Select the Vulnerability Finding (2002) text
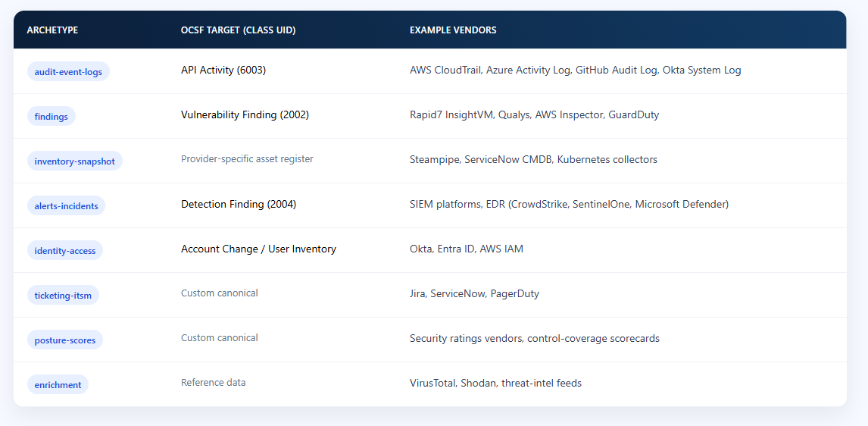This screenshot has height=426, width=868. tap(245, 114)
